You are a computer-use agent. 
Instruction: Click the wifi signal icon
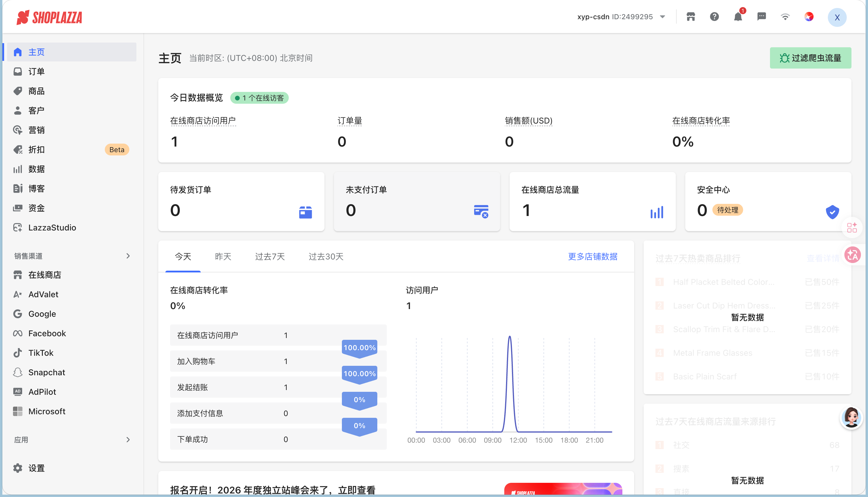(x=785, y=17)
